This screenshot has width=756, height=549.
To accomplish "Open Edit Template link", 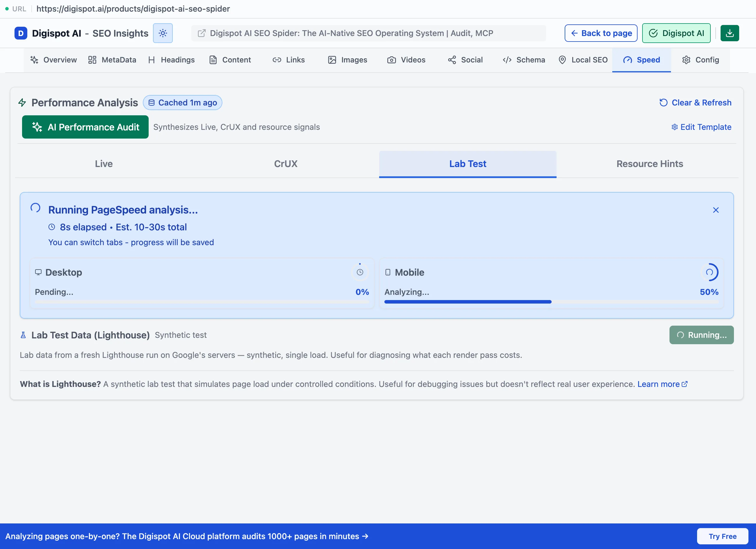I will point(701,127).
